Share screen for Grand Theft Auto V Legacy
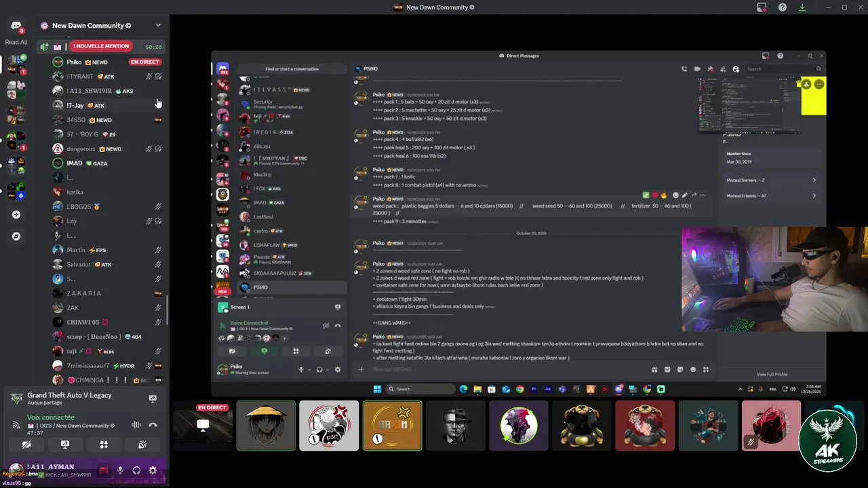868x488 pixels. click(x=153, y=399)
